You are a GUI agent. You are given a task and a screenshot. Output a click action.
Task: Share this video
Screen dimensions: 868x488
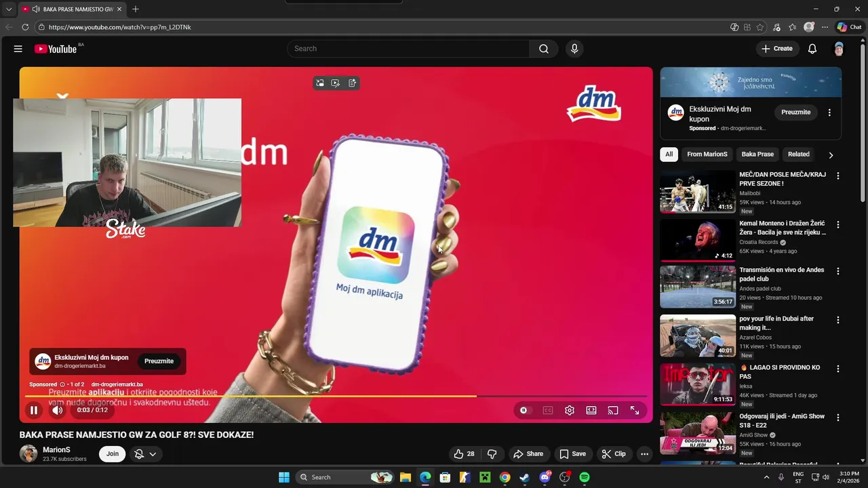click(528, 454)
